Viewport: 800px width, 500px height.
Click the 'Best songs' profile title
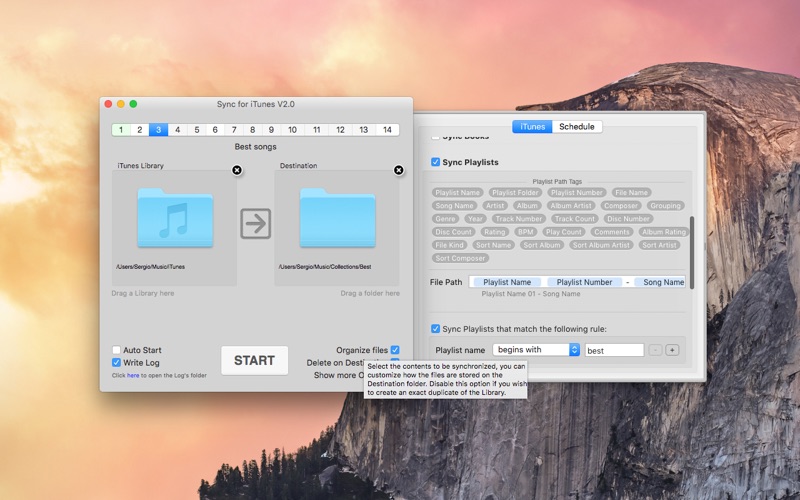tap(256, 147)
